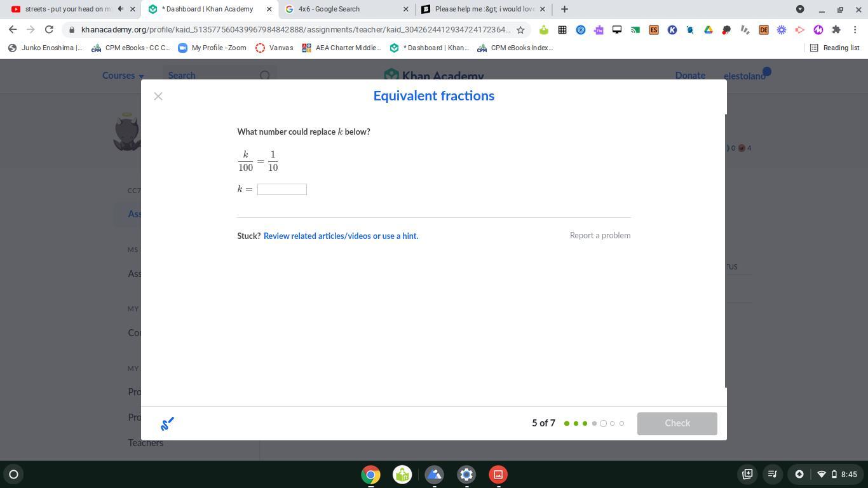The height and width of the screenshot is (488, 868).
Task: Open the black grid extension
Action: 562,30
